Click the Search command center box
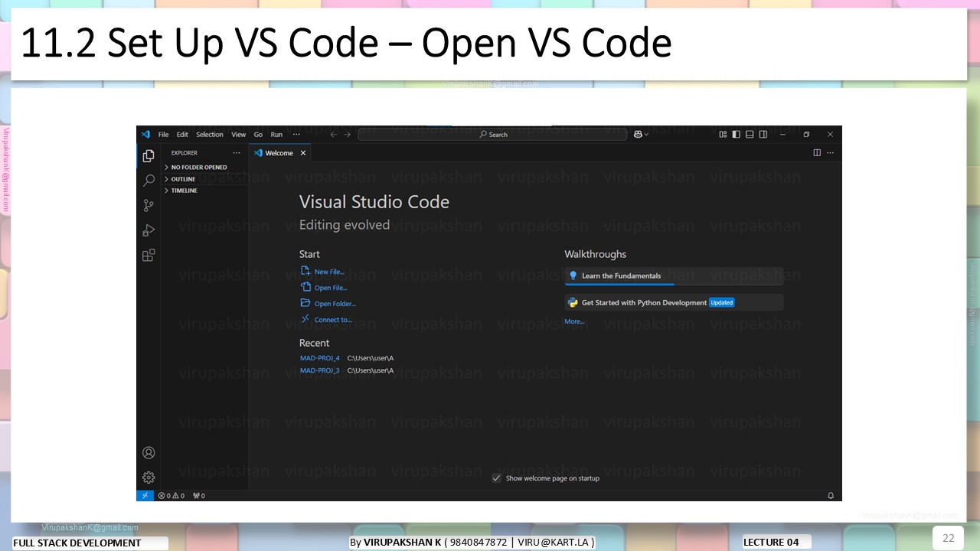980x551 pixels. pos(492,134)
